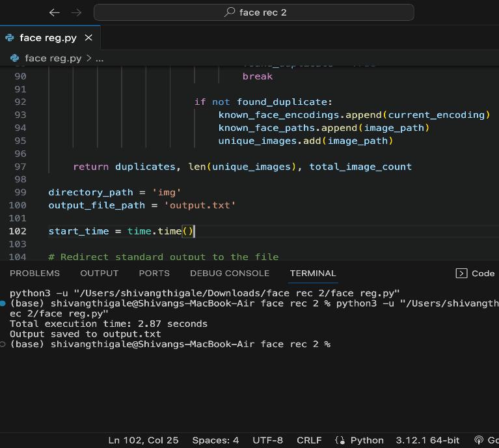Open the PORTS panel tab
The width and height of the screenshot is (499, 448).
(x=154, y=273)
